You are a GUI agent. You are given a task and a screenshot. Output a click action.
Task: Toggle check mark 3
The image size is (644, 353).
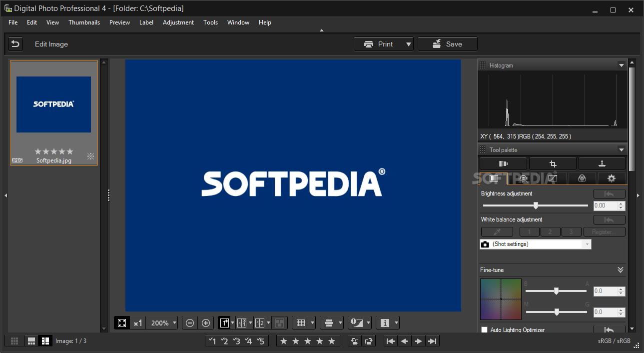(x=237, y=341)
